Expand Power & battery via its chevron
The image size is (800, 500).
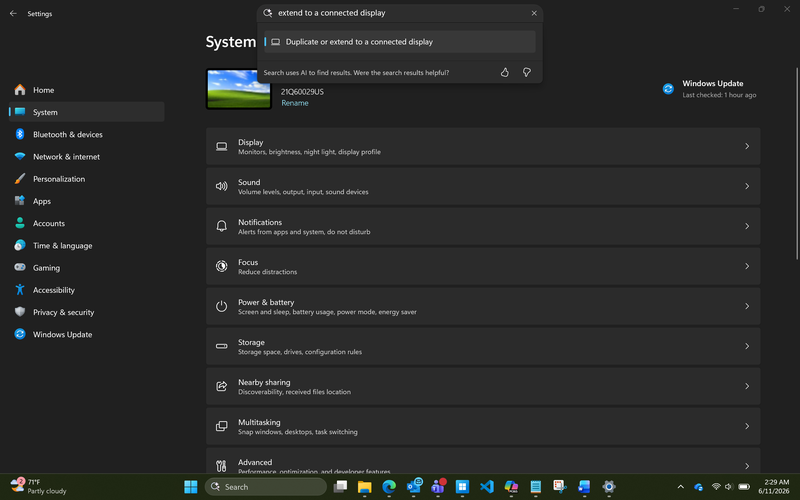tap(747, 306)
